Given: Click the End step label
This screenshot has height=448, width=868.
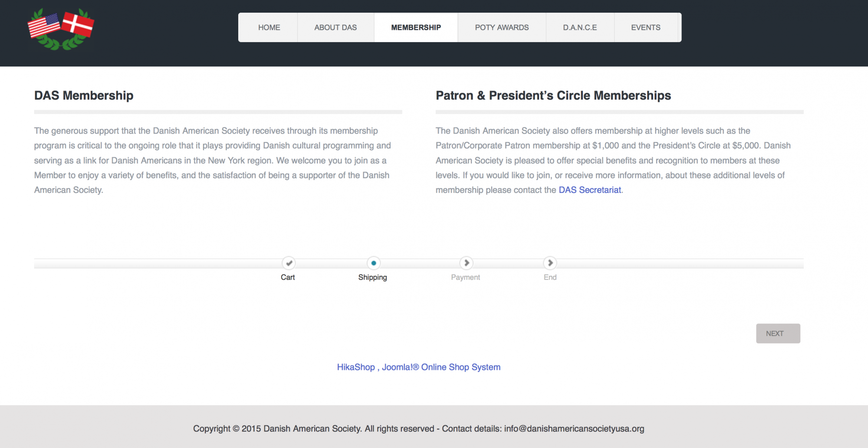Looking at the screenshot, I should 550,277.
